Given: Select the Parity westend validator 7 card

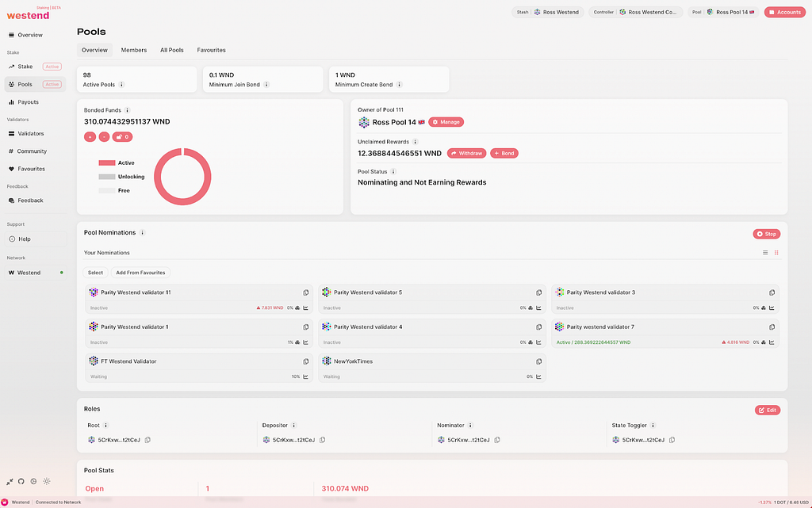Looking at the screenshot, I should 665,333.
